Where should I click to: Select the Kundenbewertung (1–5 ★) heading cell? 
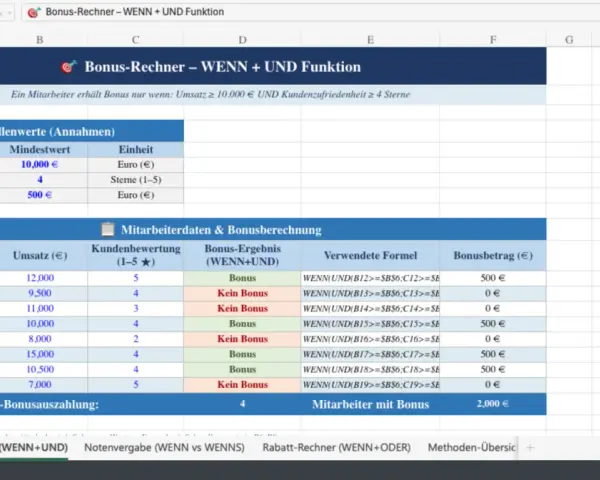tap(135, 255)
